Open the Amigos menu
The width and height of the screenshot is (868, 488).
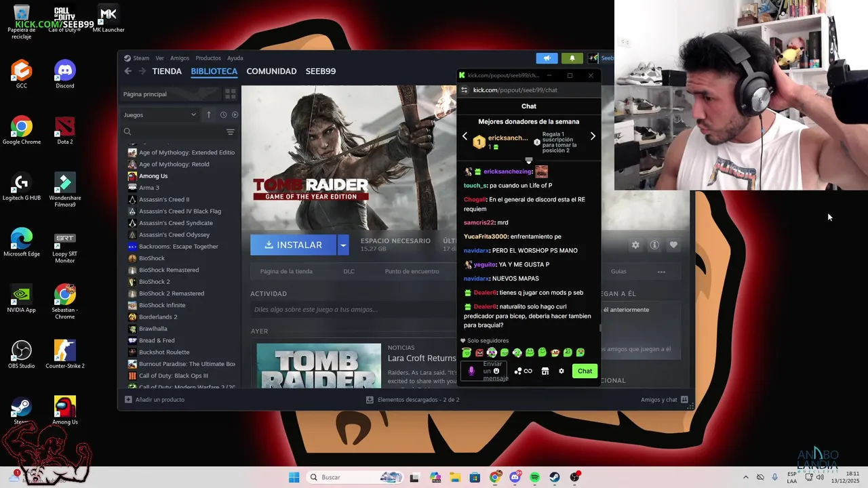click(x=180, y=58)
